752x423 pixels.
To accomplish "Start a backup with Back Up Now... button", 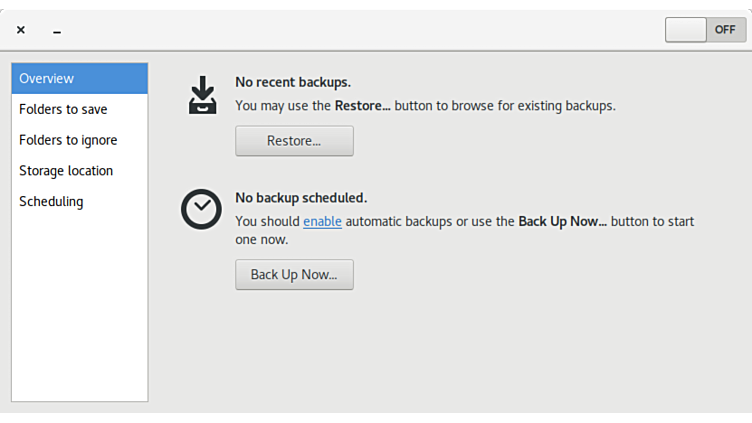I will 294,274.
